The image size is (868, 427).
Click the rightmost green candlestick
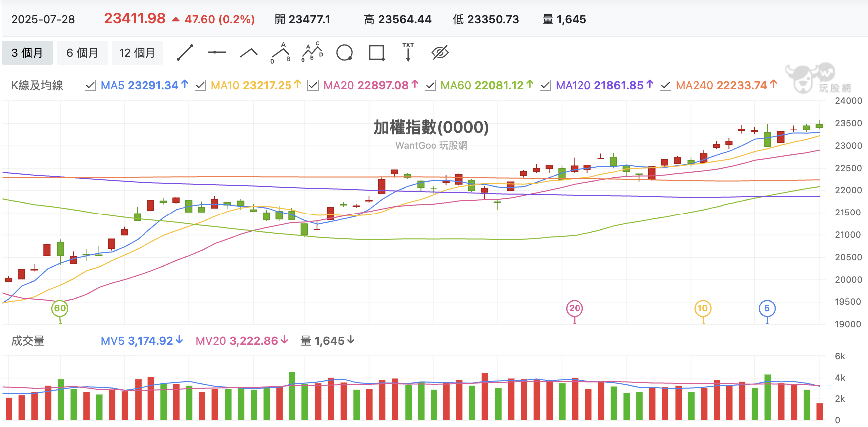coord(819,125)
